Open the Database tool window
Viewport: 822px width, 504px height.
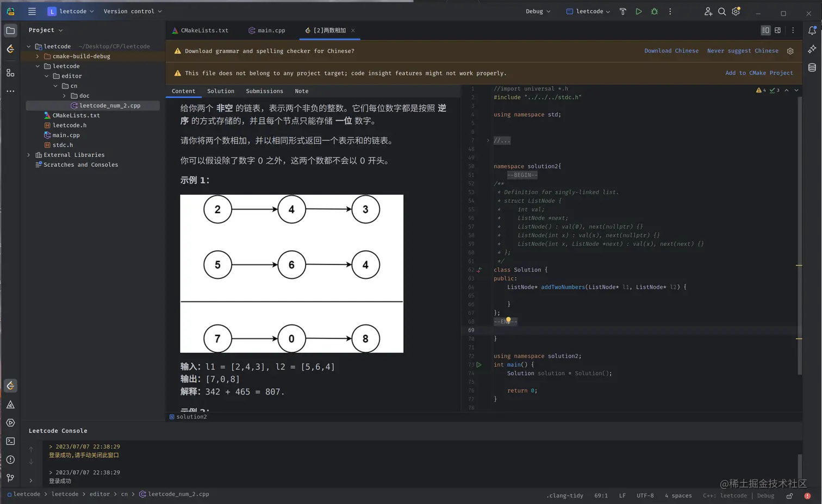coord(812,68)
